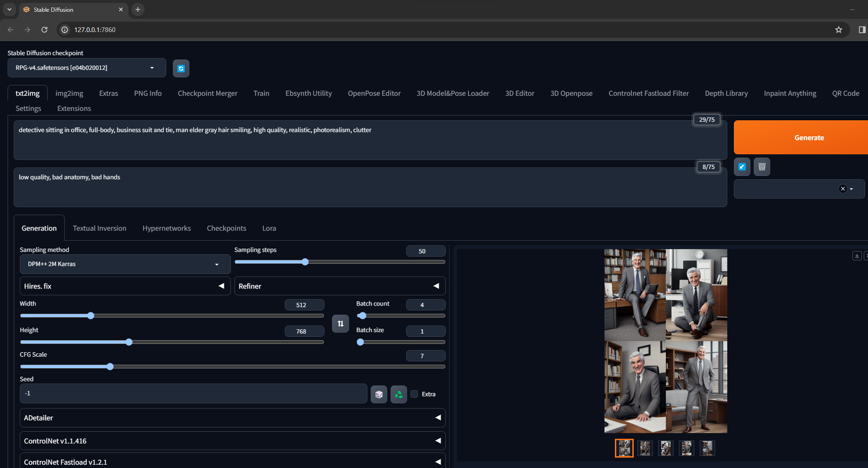Select the Hypernetworks sub-tab

(x=167, y=228)
